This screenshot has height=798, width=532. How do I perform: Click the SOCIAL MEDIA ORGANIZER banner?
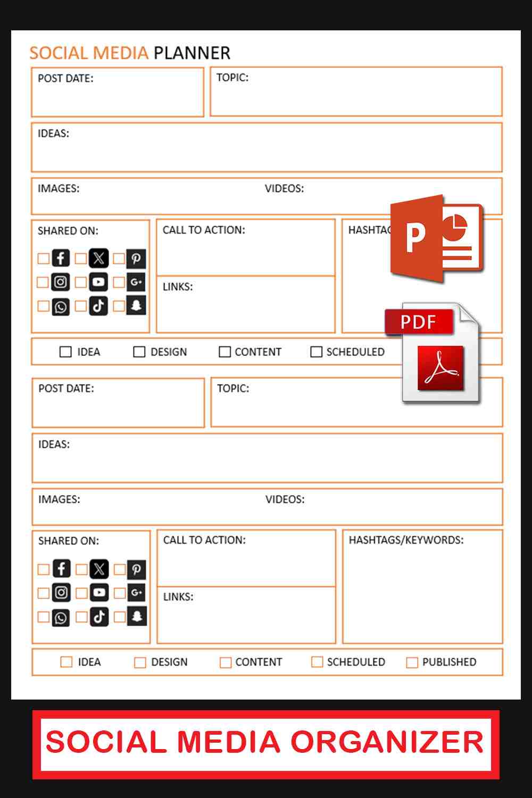point(265,744)
